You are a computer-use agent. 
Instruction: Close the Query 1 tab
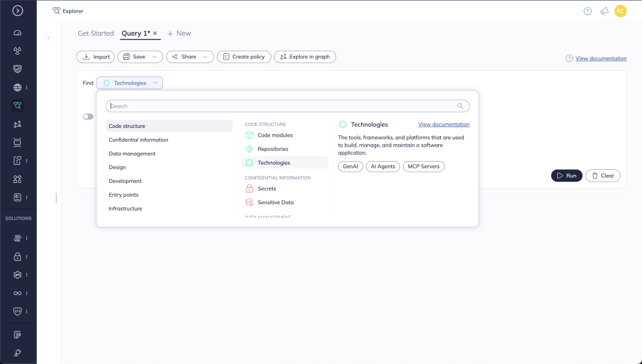[x=155, y=33]
